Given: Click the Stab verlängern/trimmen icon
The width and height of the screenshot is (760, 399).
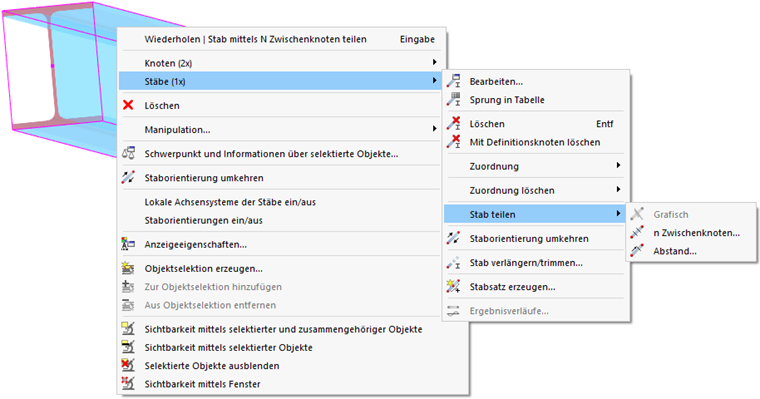Looking at the screenshot, I should 453,263.
